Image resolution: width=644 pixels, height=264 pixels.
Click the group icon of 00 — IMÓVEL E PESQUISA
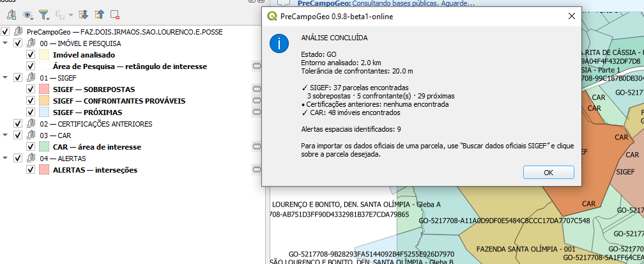tap(32, 43)
